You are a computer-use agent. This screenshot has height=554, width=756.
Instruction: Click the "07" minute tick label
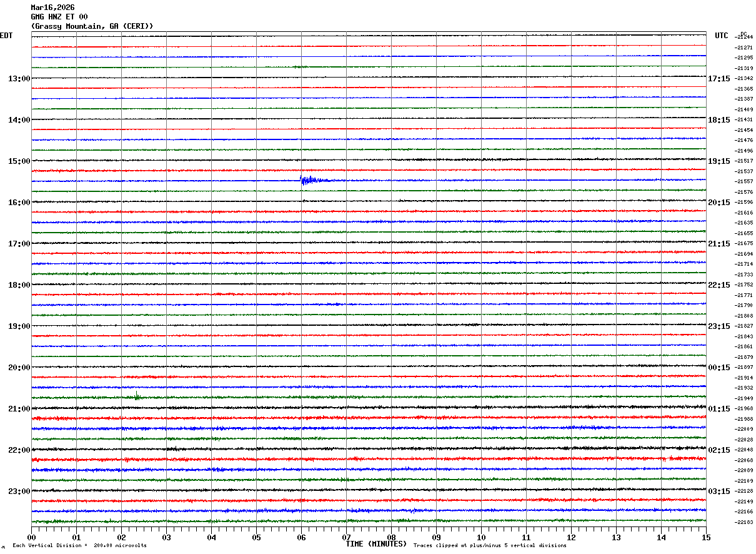[x=346, y=537]
